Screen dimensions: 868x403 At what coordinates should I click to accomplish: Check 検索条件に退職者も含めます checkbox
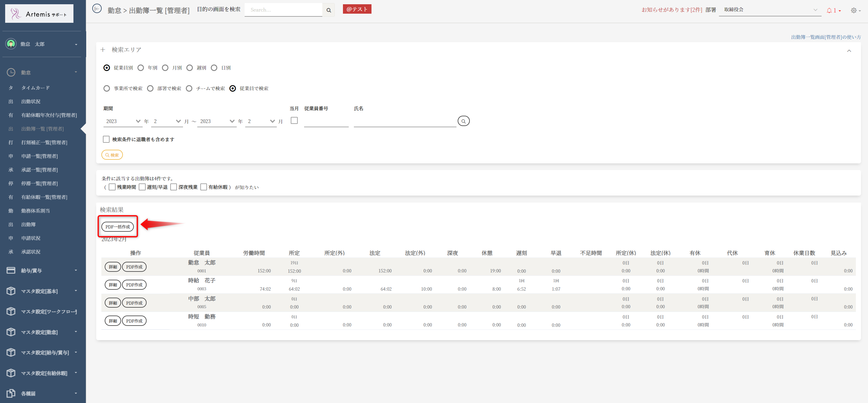tap(106, 139)
